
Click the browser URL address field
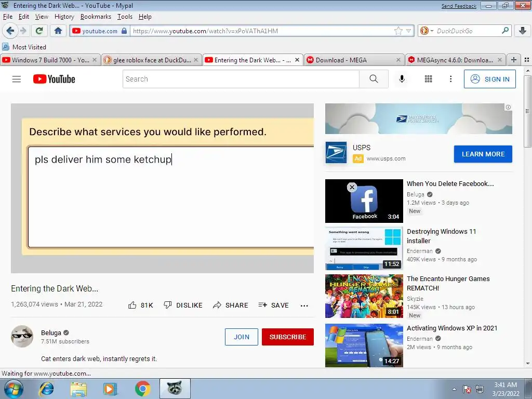[262, 31]
